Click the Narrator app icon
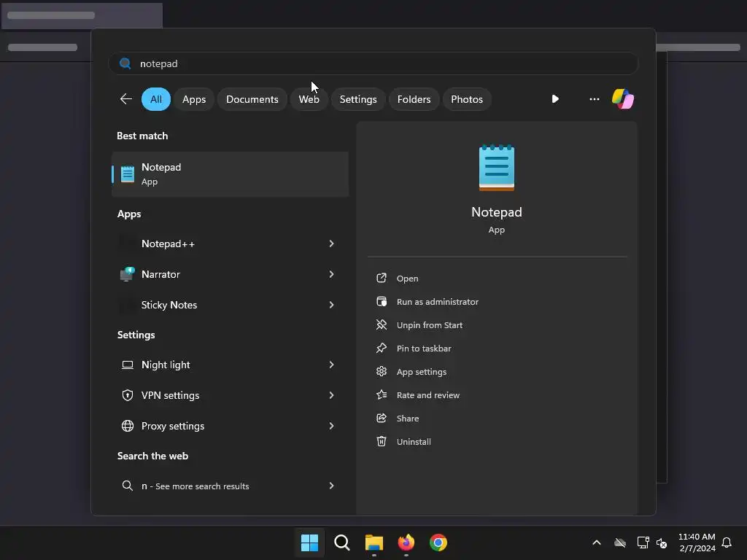Screen dimensions: 747x560 pyautogui.click(x=127, y=274)
